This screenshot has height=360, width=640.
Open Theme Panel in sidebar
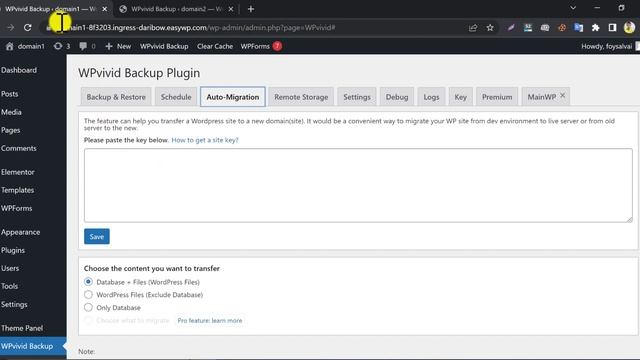tap(22, 328)
